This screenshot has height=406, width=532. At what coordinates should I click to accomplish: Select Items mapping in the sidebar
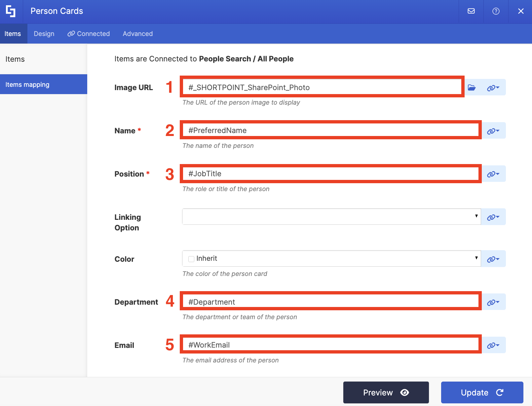[x=43, y=85]
